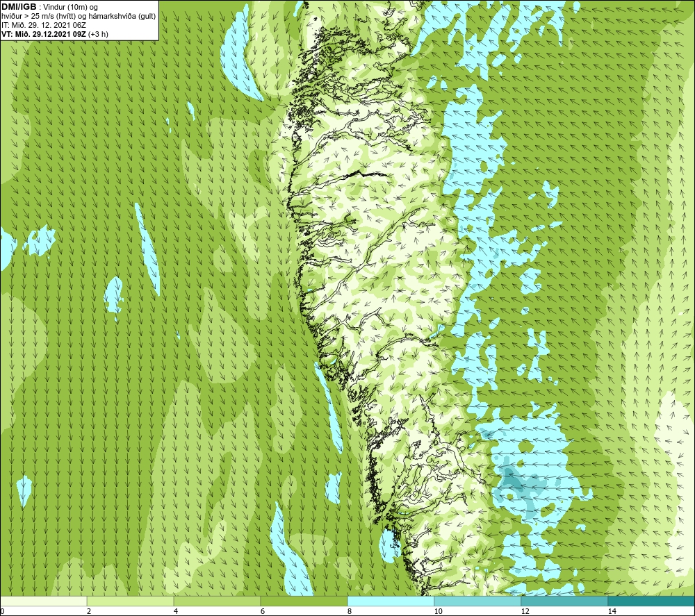Click the legend label '6'
Image resolution: width=695 pixels, height=616 pixels.
263,612
